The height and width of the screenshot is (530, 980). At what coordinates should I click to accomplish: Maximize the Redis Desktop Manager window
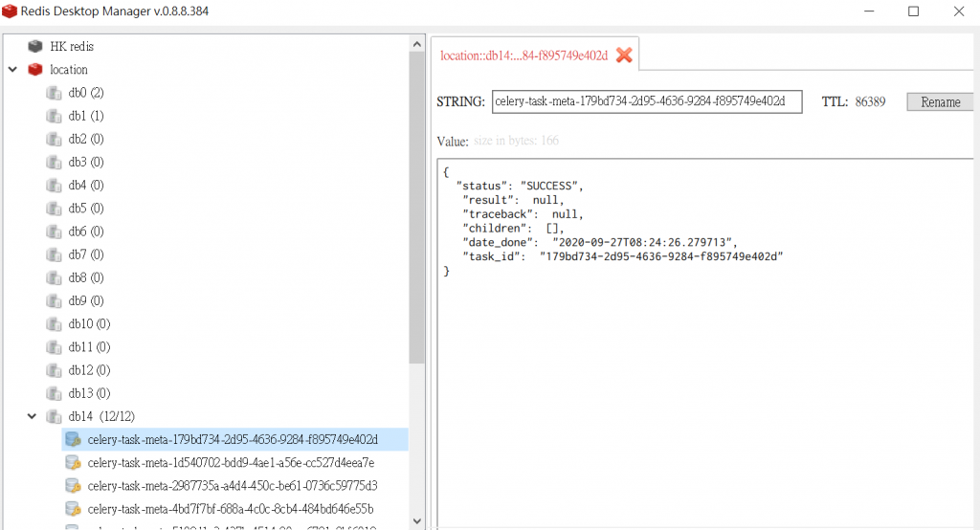913,11
